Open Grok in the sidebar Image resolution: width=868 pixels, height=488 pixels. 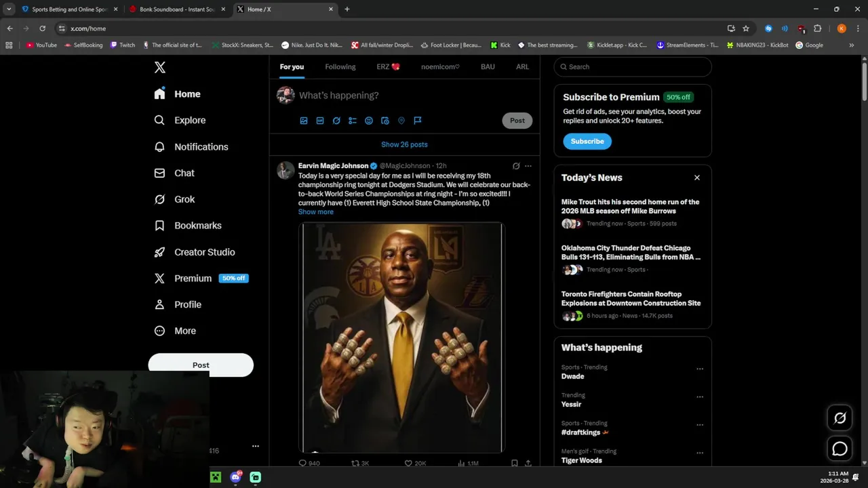(x=174, y=199)
